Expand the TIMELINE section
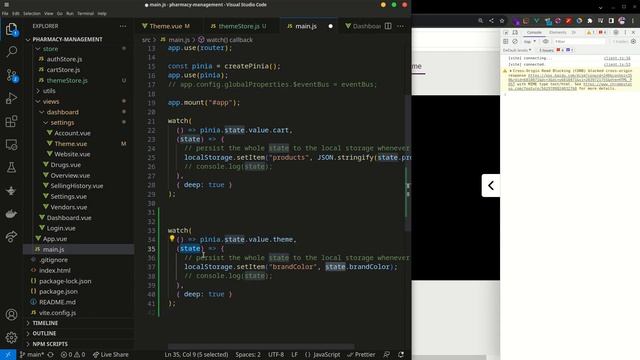 (x=45, y=323)
